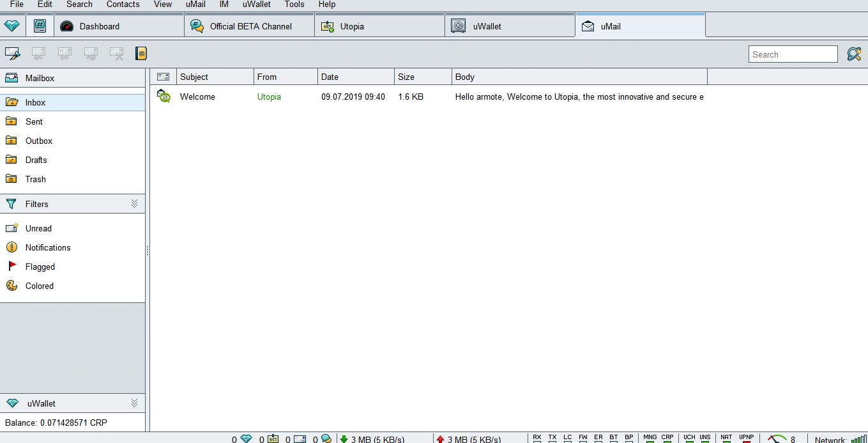This screenshot has width=868, height=443.
Task: Toggle the Unread filter
Action: [x=38, y=228]
